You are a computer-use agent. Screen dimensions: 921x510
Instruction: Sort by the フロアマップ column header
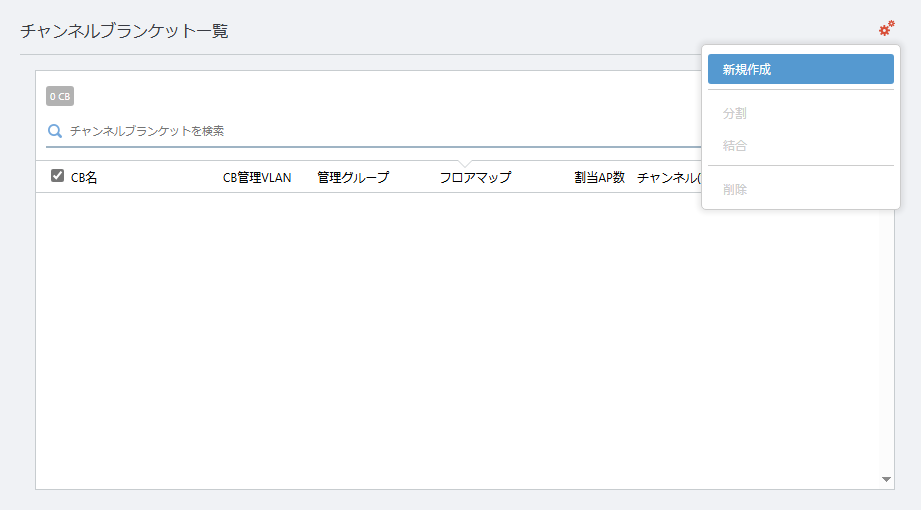(x=475, y=177)
